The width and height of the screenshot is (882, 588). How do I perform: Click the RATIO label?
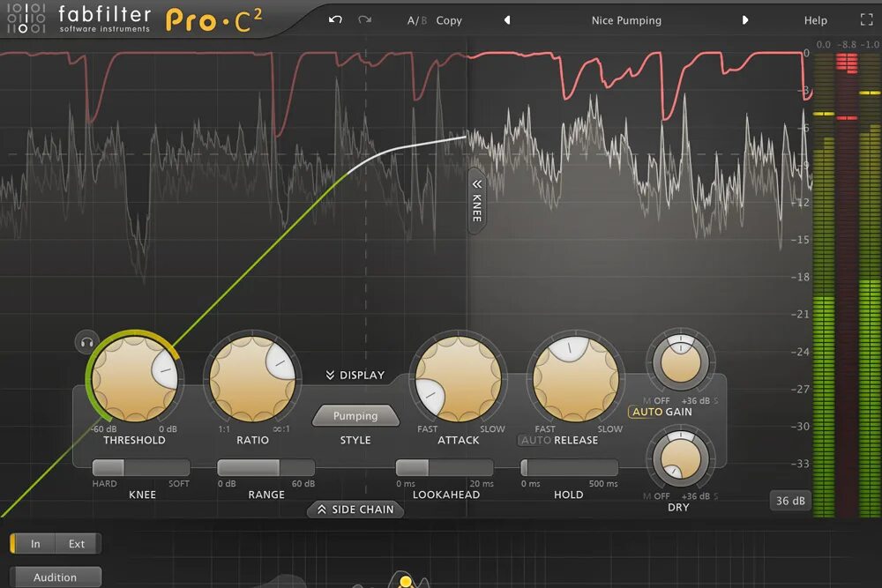[252, 440]
